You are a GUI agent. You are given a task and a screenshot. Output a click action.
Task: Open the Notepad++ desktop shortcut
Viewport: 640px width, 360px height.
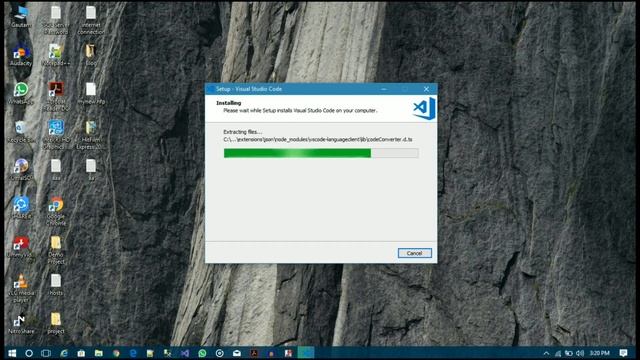pyautogui.click(x=56, y=56)
